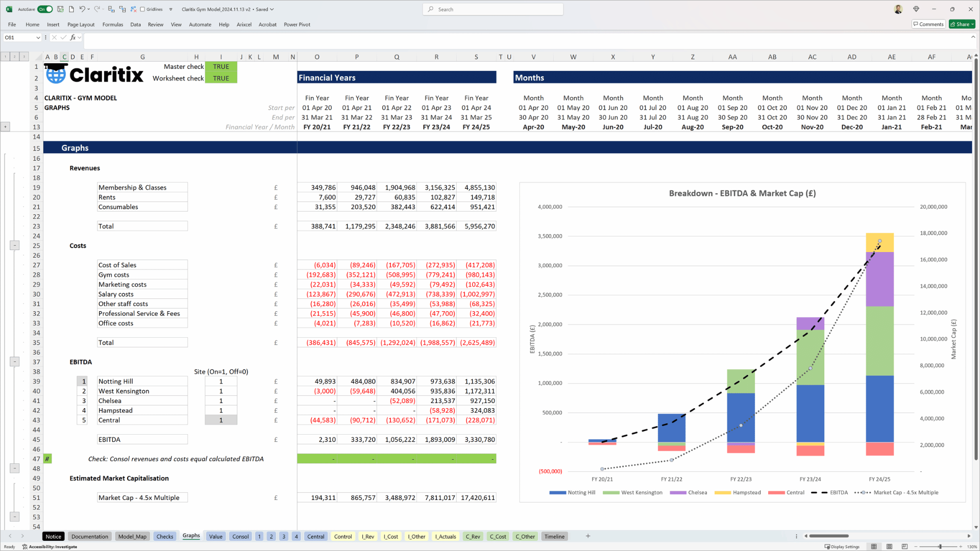
Task: Enable the Gridlines checkbox
Action: coord(142,9)
